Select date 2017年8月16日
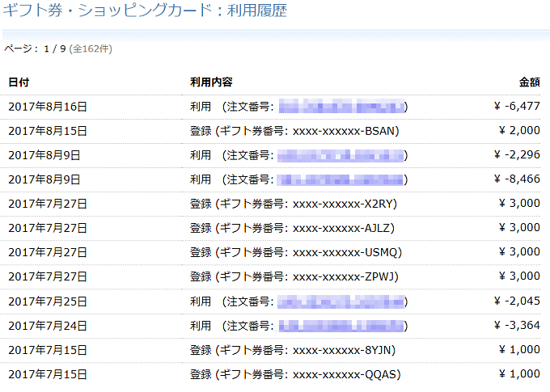Image resolution: width=550 pixels, height=392 pixels. point(48,107)
